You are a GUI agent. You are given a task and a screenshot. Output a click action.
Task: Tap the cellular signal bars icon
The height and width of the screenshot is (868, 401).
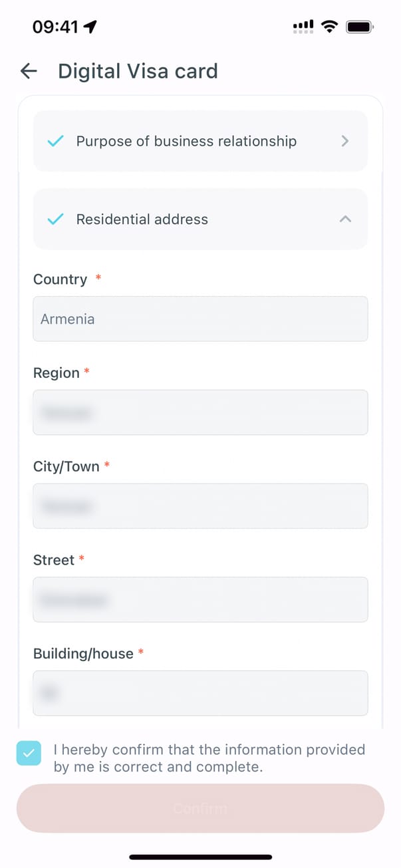point(303,27)
